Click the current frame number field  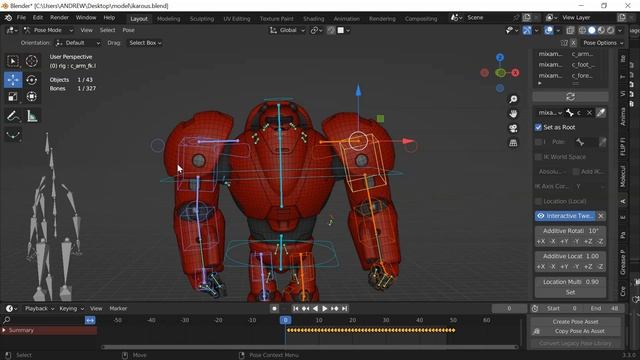[x=509, y=309]
